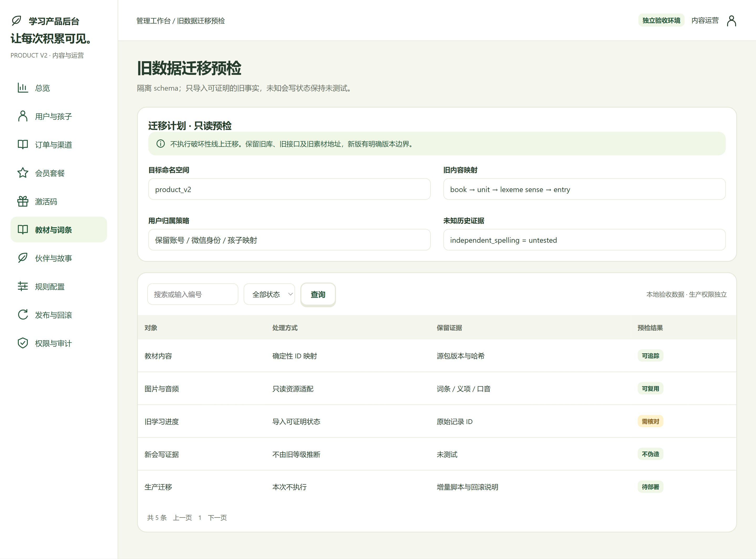
Task: Open 规则配置 menu item
Action: coord(59,287)
